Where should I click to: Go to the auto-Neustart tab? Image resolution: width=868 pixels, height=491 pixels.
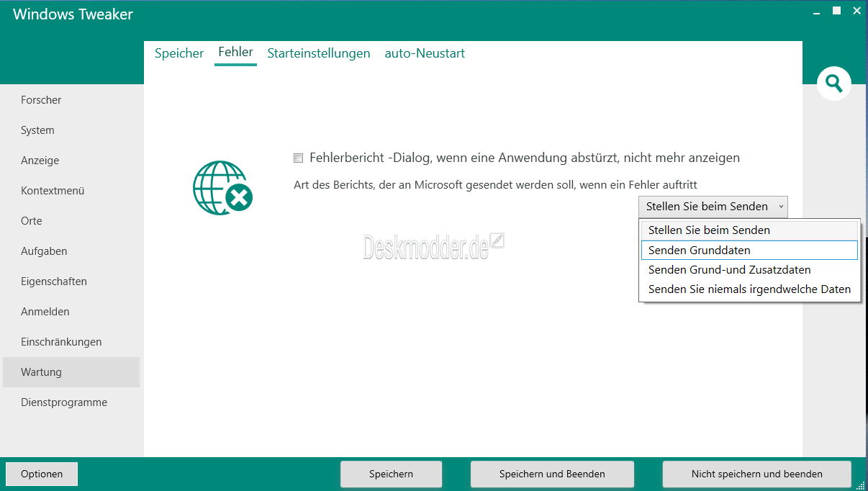coord(425,53)
